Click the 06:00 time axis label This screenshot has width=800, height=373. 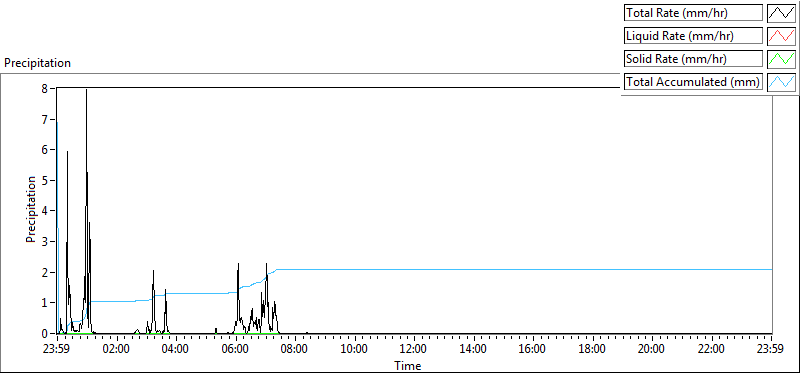pos(235,350)
